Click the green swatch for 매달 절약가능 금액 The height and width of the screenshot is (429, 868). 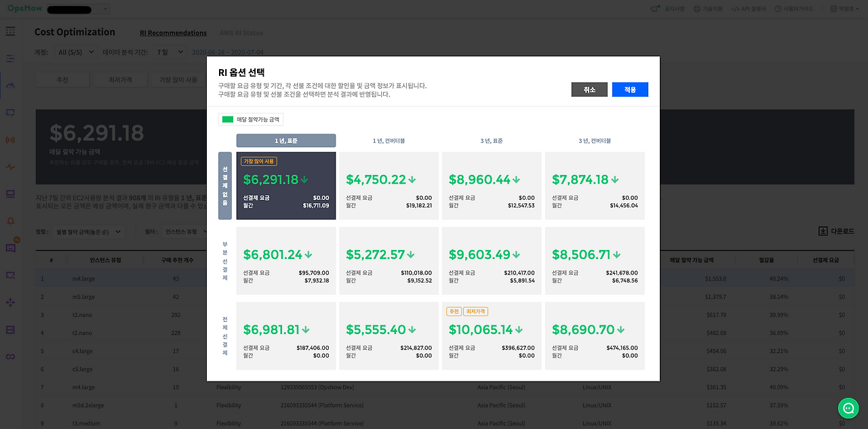(x=228, y=119)
